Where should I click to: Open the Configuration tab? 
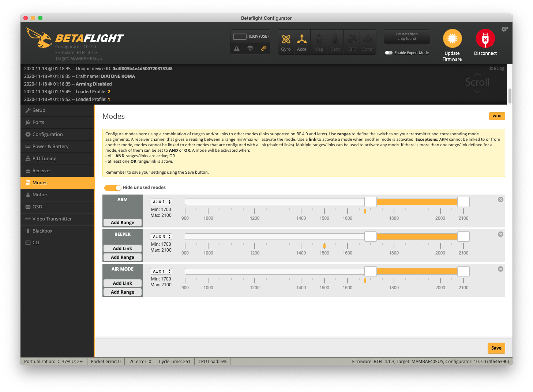[57, 134]
